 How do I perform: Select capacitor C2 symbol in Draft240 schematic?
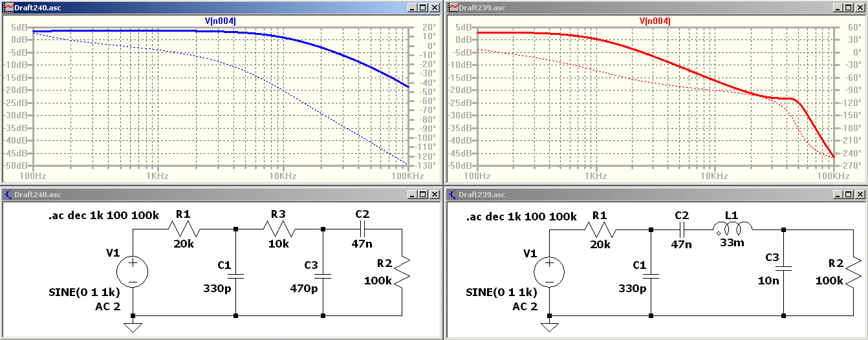click(x=362, y=228)
